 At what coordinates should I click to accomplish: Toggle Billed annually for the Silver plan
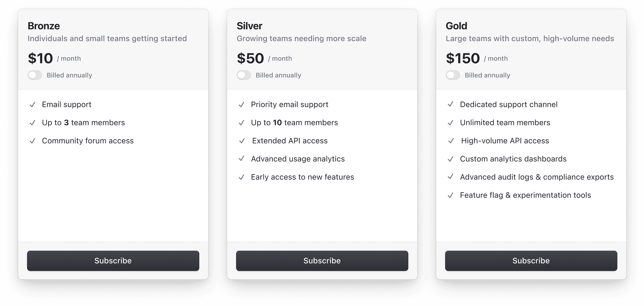(244, 75)
